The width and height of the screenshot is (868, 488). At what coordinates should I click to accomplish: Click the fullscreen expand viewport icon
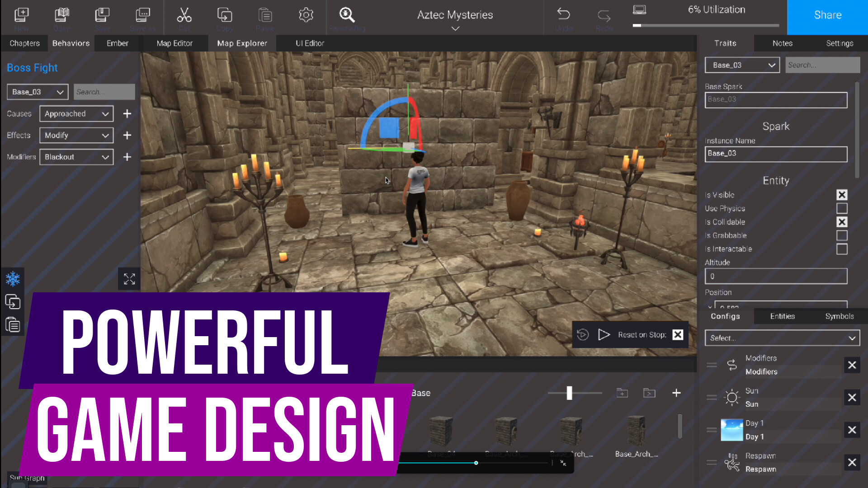129,279
